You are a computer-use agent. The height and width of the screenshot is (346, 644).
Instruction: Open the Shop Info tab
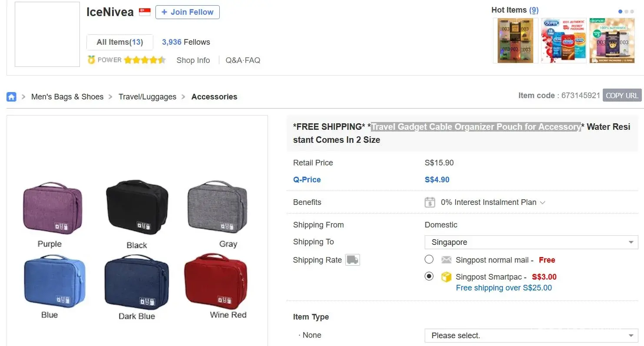pyautogui.click(x=193, y=60)
